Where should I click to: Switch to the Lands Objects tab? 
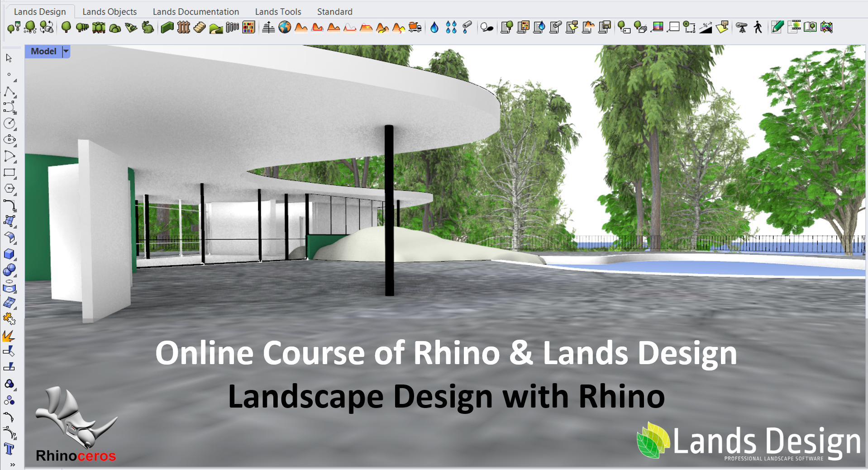[110, 12]
